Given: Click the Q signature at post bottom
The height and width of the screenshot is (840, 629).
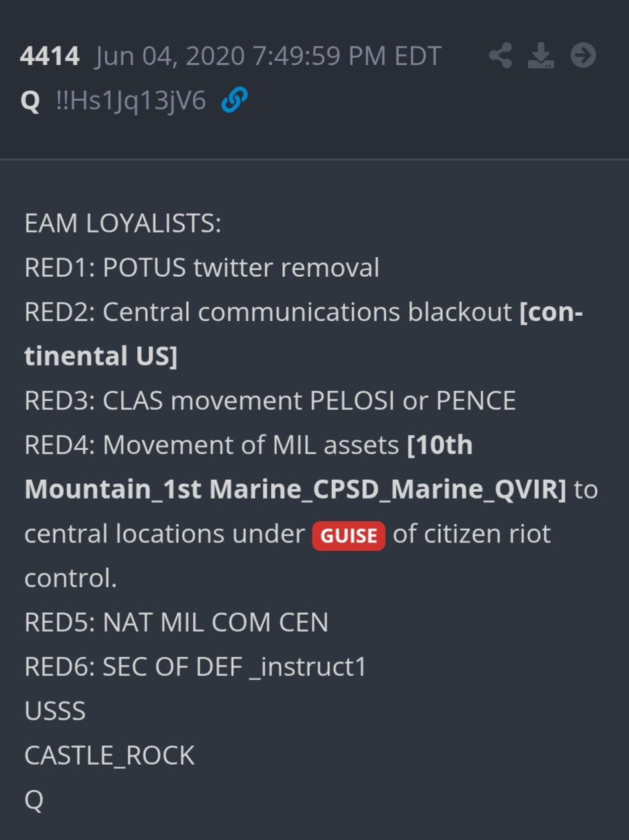Looking at the screenshot, I should coord(34,800).
